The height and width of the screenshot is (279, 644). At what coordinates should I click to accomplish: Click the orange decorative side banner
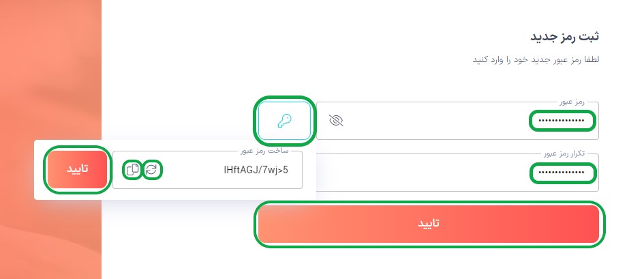pyautogui.click(x=50, y=70)
